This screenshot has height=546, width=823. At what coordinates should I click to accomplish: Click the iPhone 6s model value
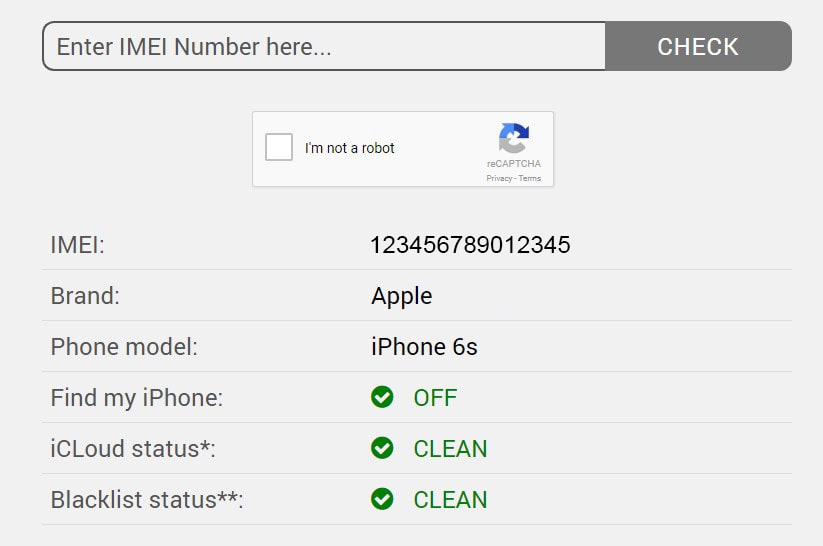click(x=424, y=347)
